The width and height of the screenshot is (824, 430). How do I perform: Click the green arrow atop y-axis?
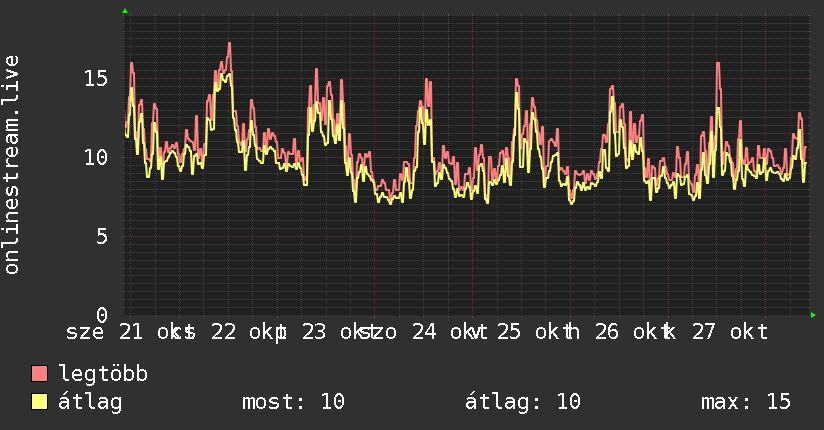125,11
